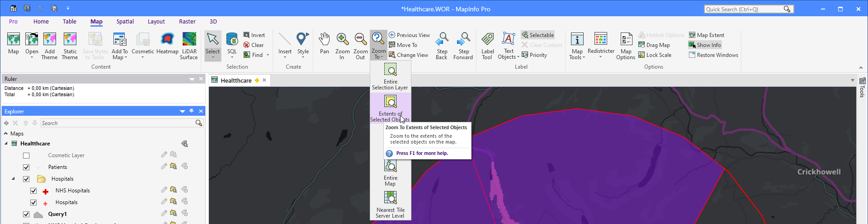Toggle Show Info option
Screen dimensions: 868x224
pyautogui.click(x=704, y=45)
